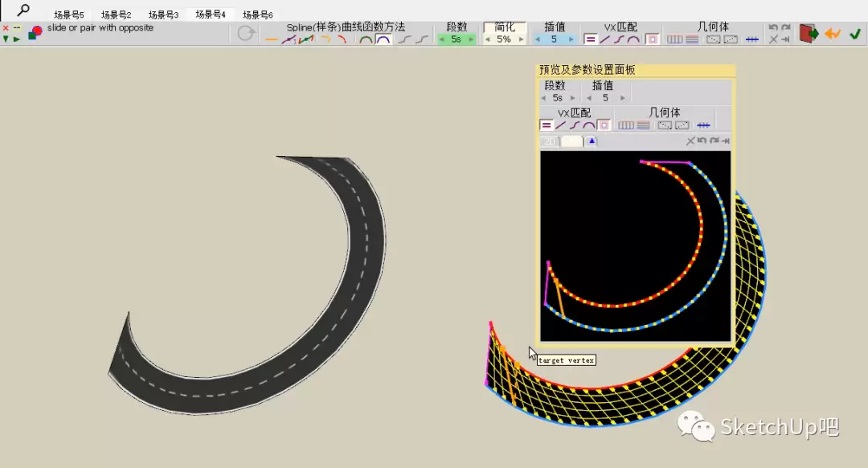
Task: Click blue ticked line icon in toolbar
Action: pyautogui.click(x=752, y=39)
